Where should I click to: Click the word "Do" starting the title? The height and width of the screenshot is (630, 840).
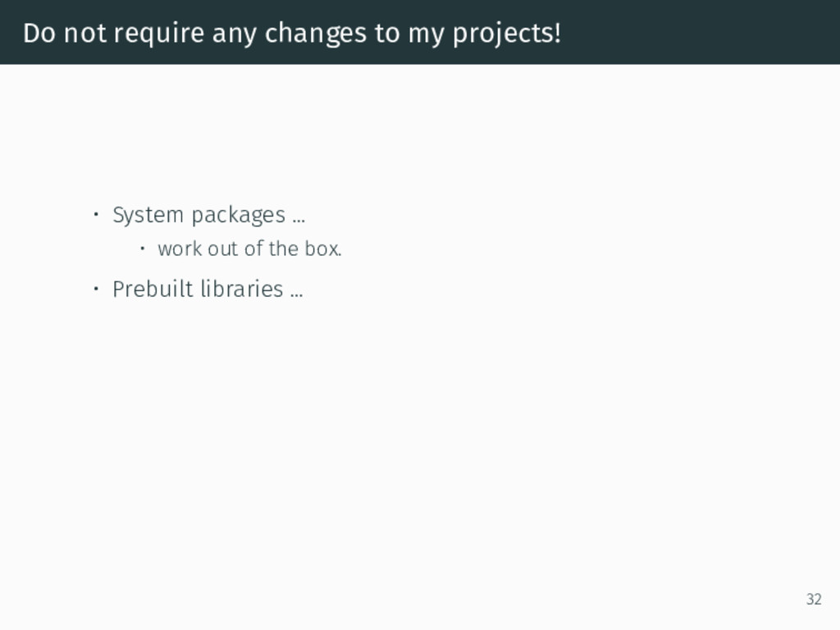tap(39, 33)
